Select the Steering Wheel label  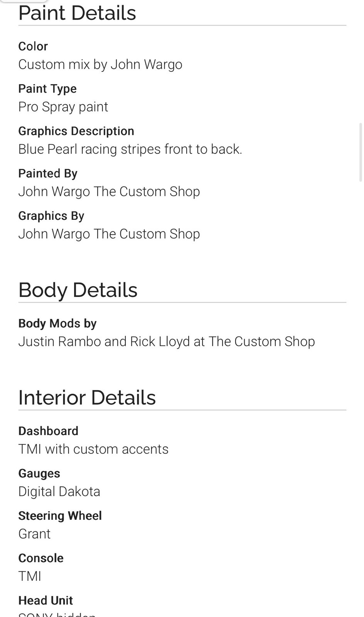tap(60, 516)
